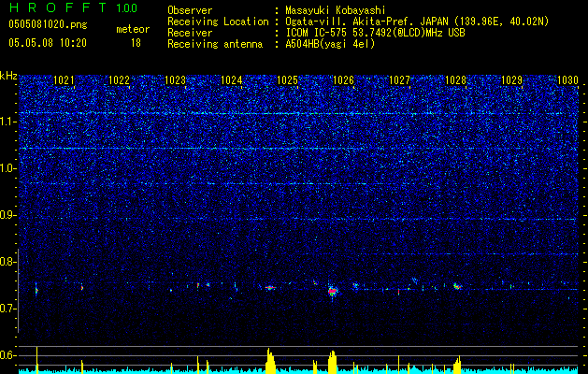Click the 1026 time marker
This screenshot has height=374, width=588.
pos(343,80)
